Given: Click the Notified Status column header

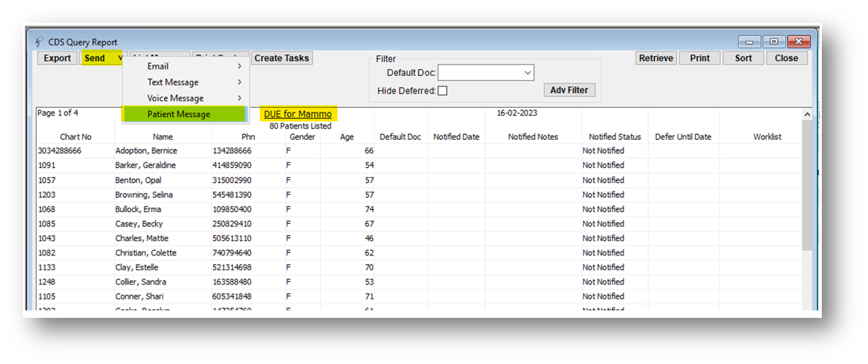Looking at the screenshot, I should [x=615, y=137].
